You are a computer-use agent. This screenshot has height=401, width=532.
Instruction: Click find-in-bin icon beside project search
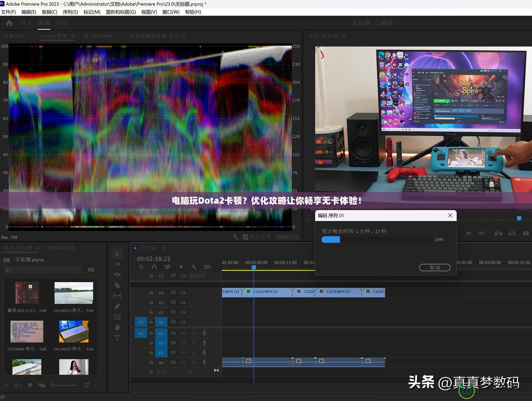point(91,270)
